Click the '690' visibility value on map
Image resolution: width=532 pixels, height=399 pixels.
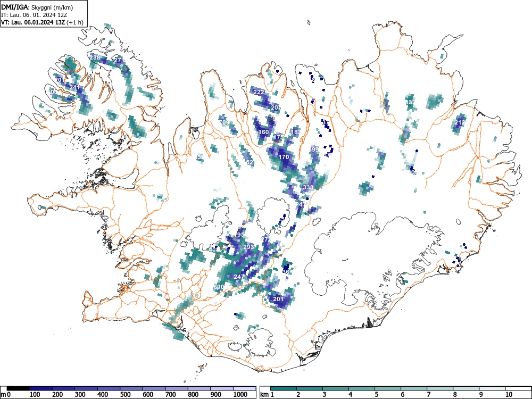pos(219,287)
